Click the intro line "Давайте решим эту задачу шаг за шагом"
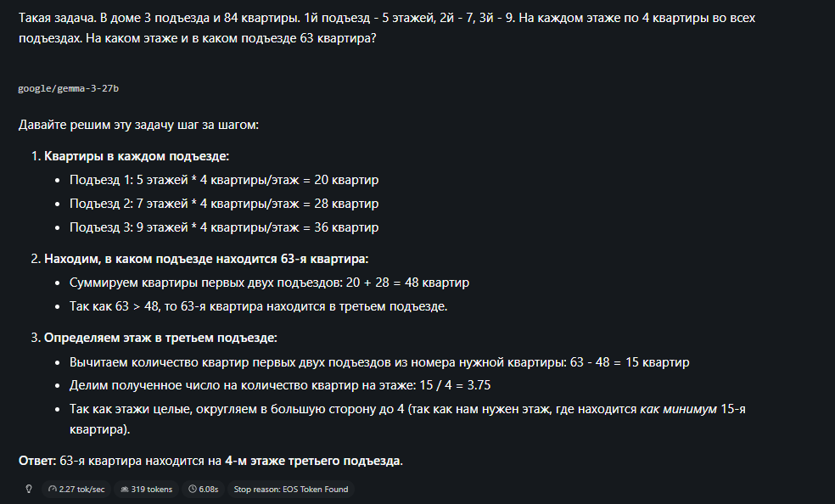The width and height of the screenshot is (835, 504). [x=138, y=125]
